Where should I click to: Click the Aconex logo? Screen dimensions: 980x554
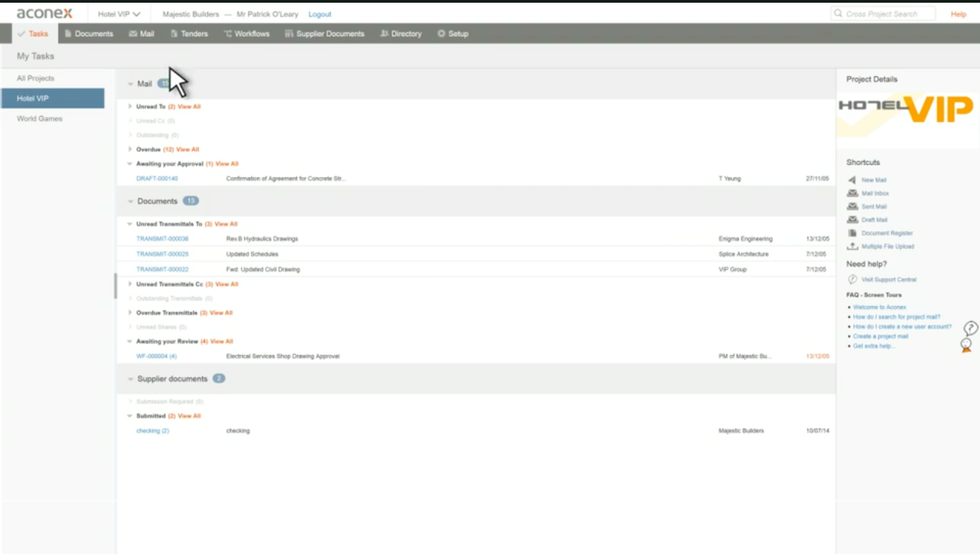click(x=45, y=14)
